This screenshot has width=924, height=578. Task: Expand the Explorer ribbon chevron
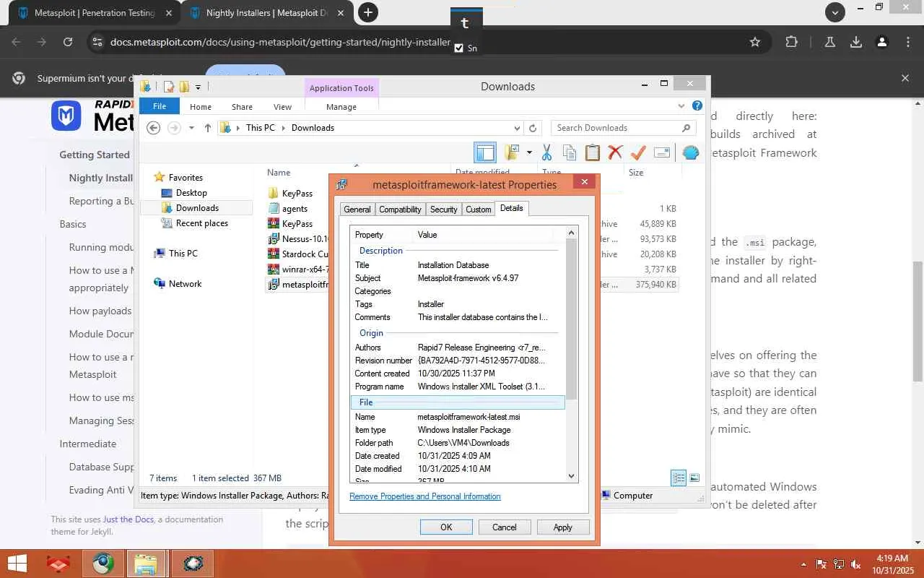681,106
